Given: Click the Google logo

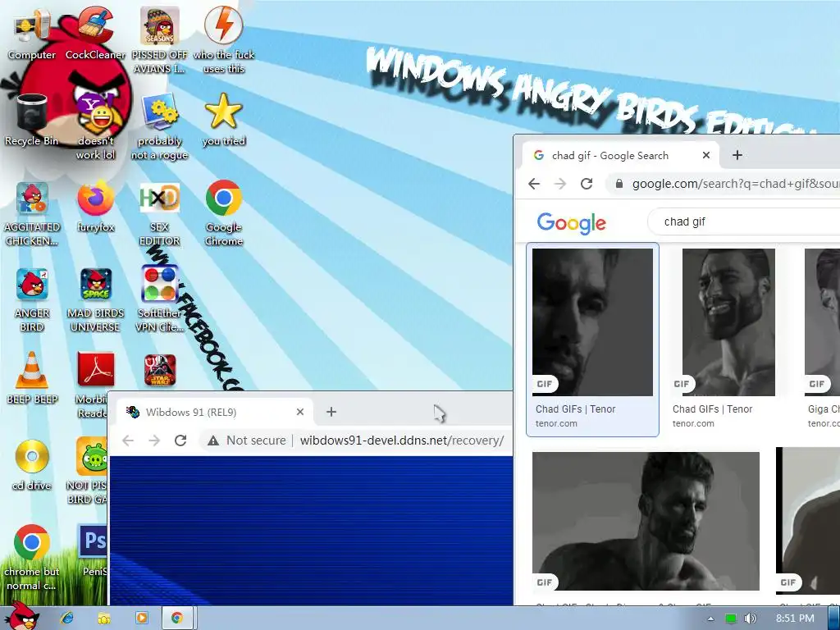Looking at the screenshot, I should click(571, 223).
